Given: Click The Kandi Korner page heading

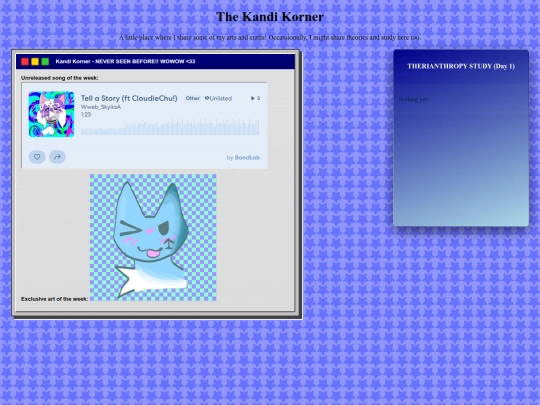Looking at the screenshot, I should (270, 17).
